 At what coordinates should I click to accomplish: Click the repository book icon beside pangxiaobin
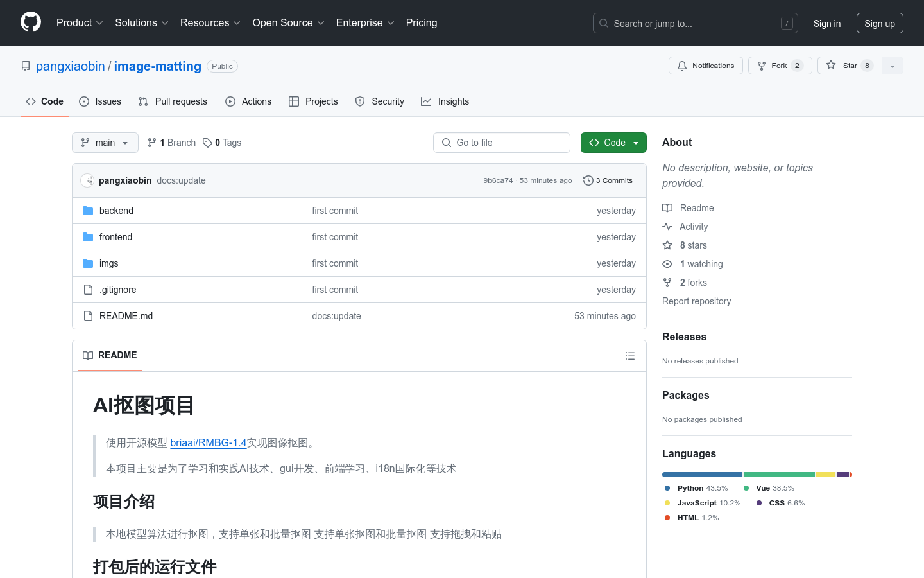tap(26, 66)
